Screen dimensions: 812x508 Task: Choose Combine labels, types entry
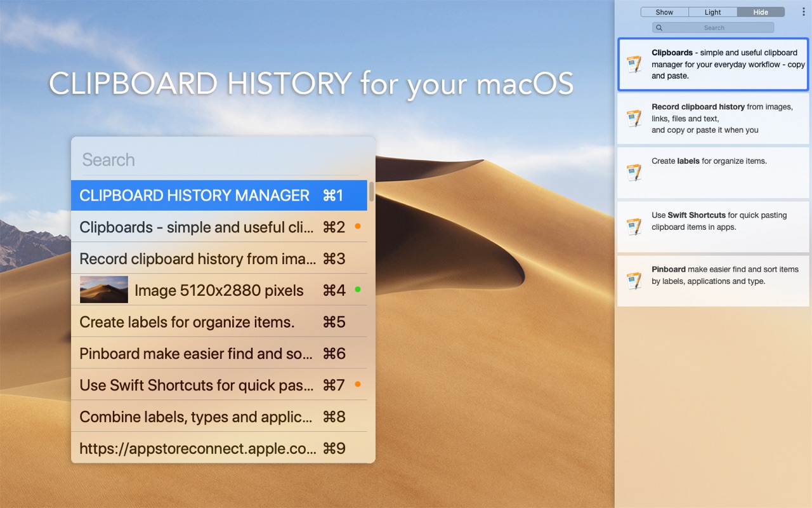[x=219, y=417]
